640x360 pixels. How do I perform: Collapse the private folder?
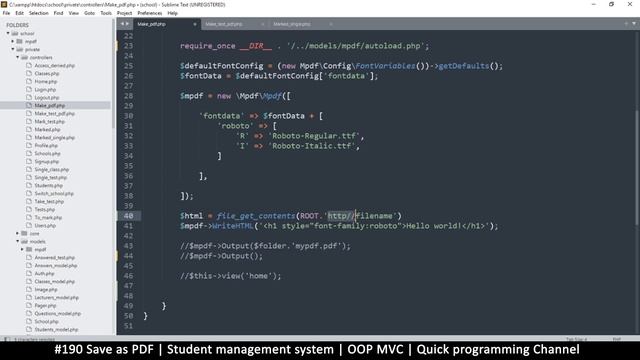13,49
